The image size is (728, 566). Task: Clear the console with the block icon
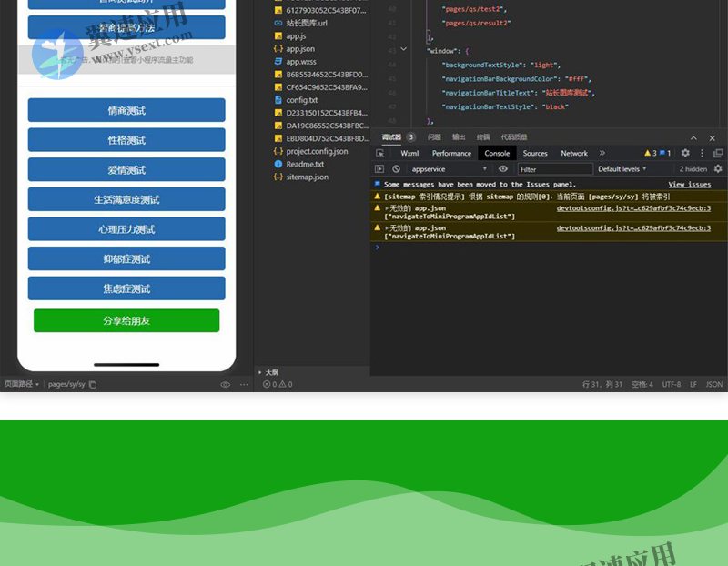point(396,169)
